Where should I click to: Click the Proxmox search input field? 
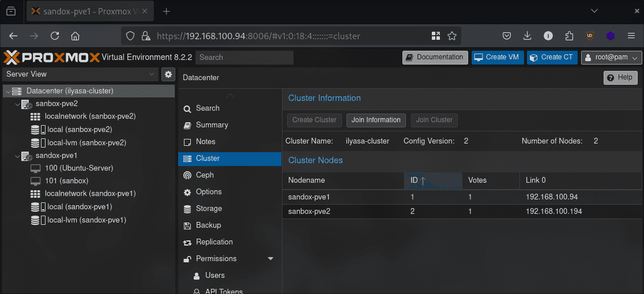[x=244, y=57]
